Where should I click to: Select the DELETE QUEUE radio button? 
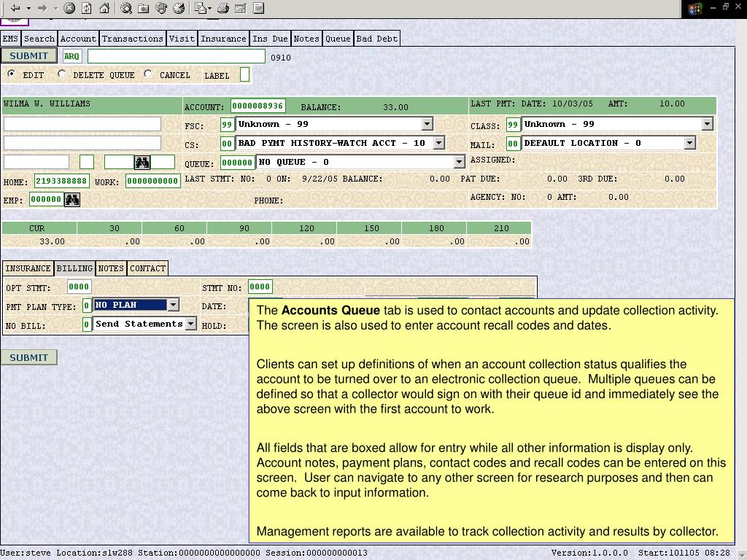point(61,74)
